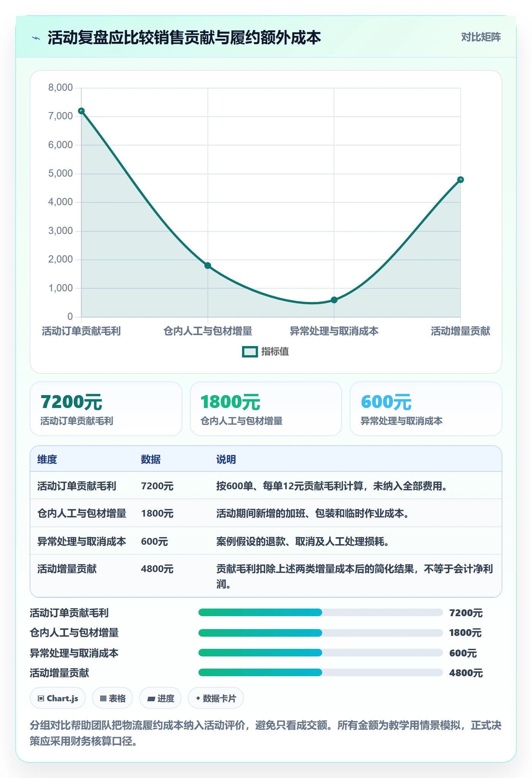Click the 数据 column header in the table
Screen dimensions: 532x778
151,459
